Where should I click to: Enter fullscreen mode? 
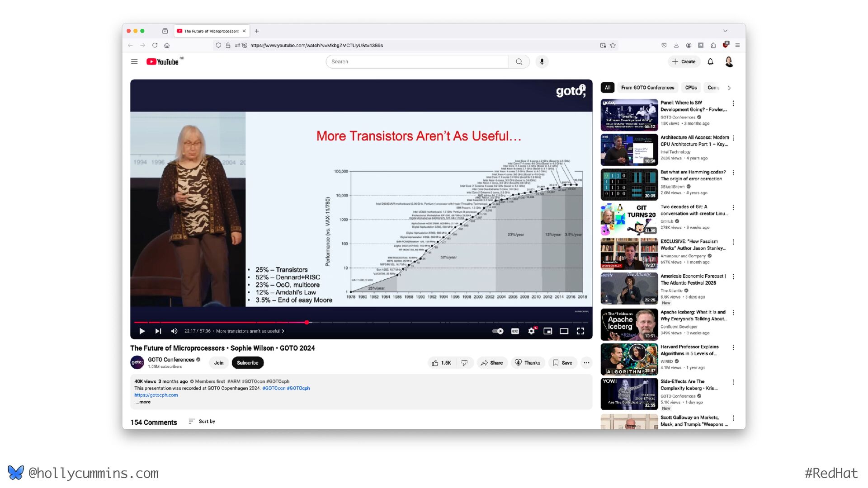pos(580,331)
